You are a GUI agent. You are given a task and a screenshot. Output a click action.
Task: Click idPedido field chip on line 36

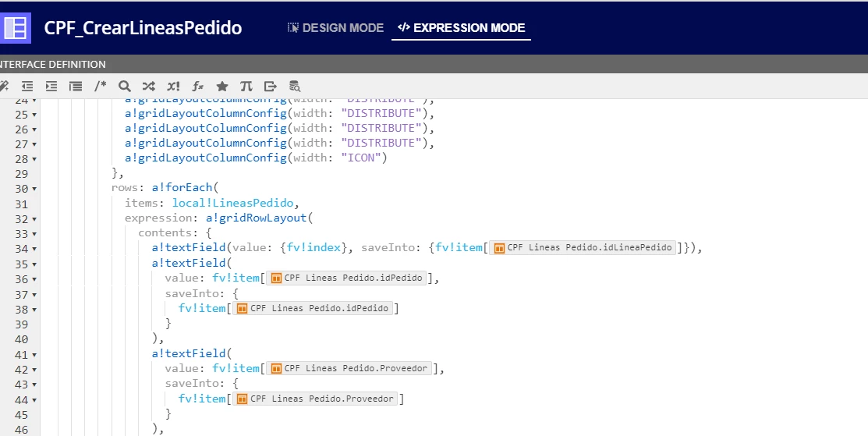pos(346,278)
